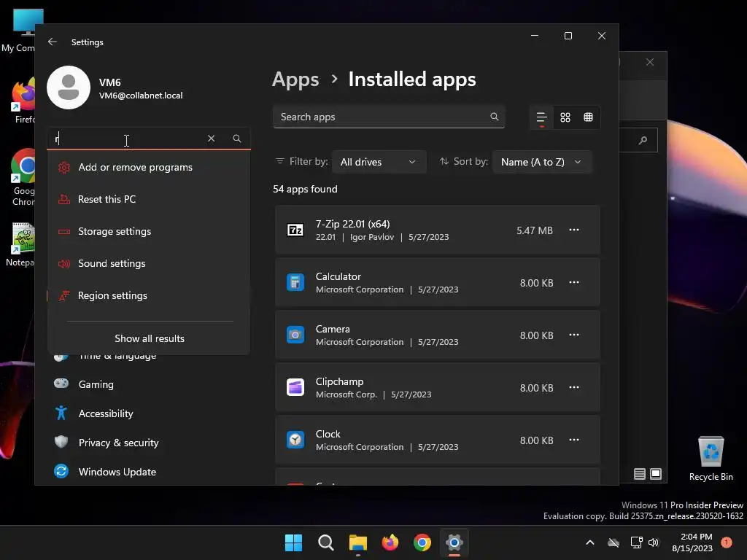Open Notepad++ desktop shortcut
Screen dimensions: 747x560
[x=20, y=244]
